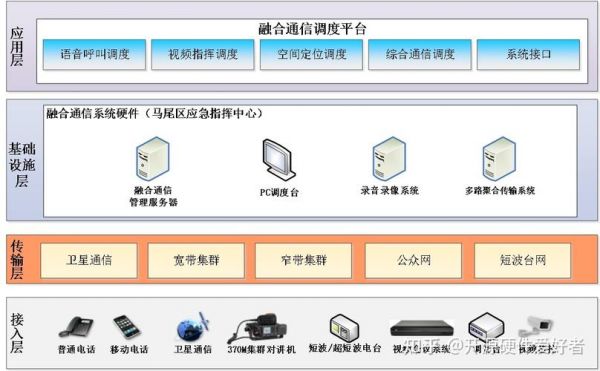600x371 pixels.
Task: Select the 空间定位调度 box
Action: (311, 54)
